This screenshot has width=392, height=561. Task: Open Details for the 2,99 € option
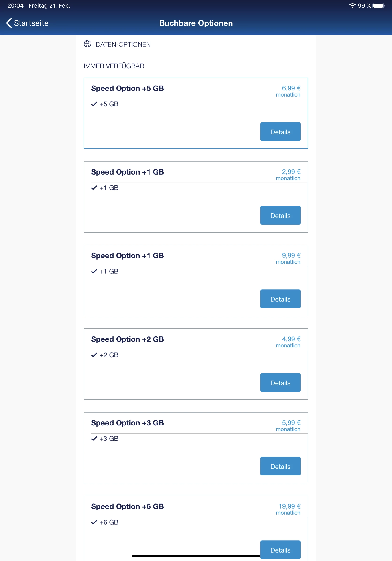(x=280, y=215)
